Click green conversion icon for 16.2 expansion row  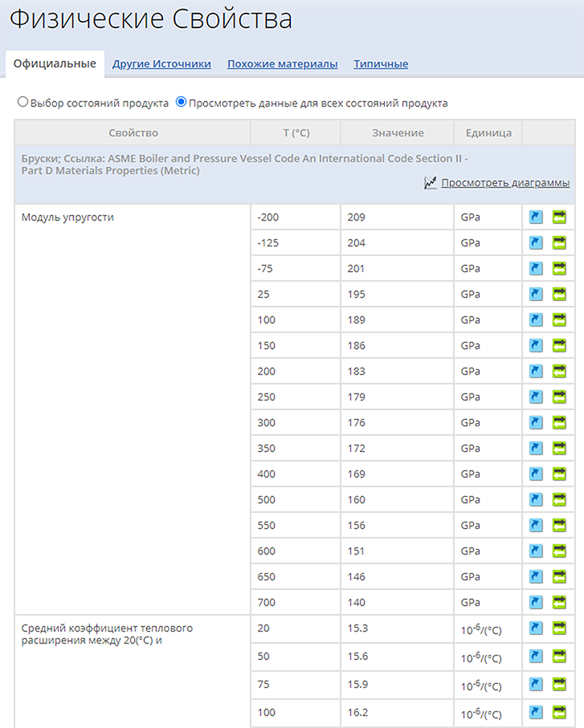pyautogui.click(x=559, y=712)
